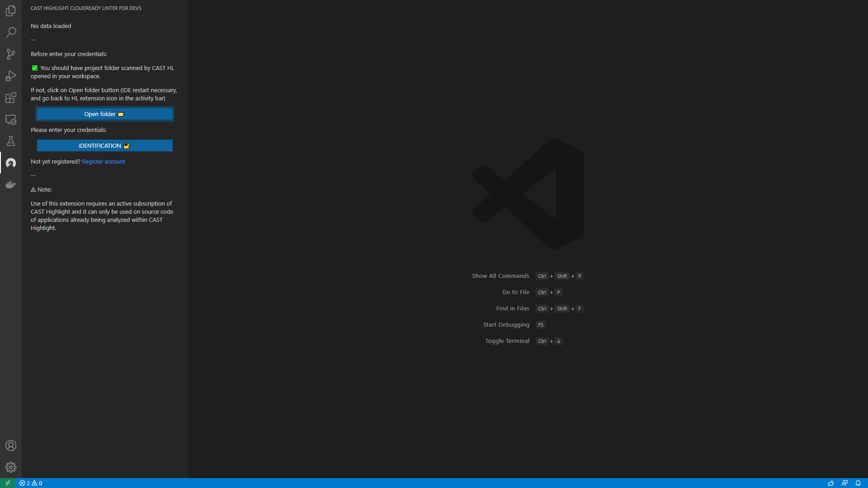The height and width of the screenshot is (488, 868).
Task: Click the remote window indicator in the status bar
Action: (x=8, y=483)
